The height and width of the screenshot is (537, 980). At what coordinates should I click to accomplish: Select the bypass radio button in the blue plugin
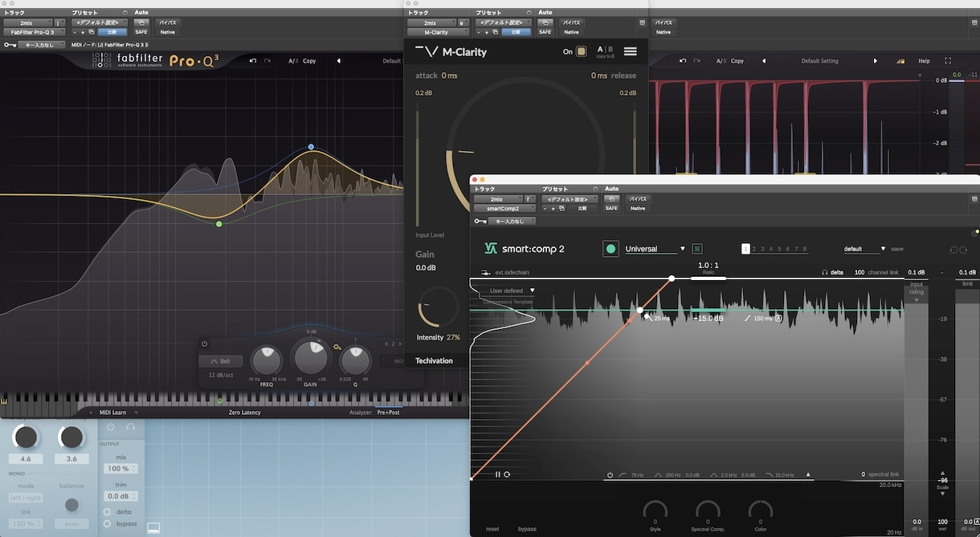coord(108,523)
